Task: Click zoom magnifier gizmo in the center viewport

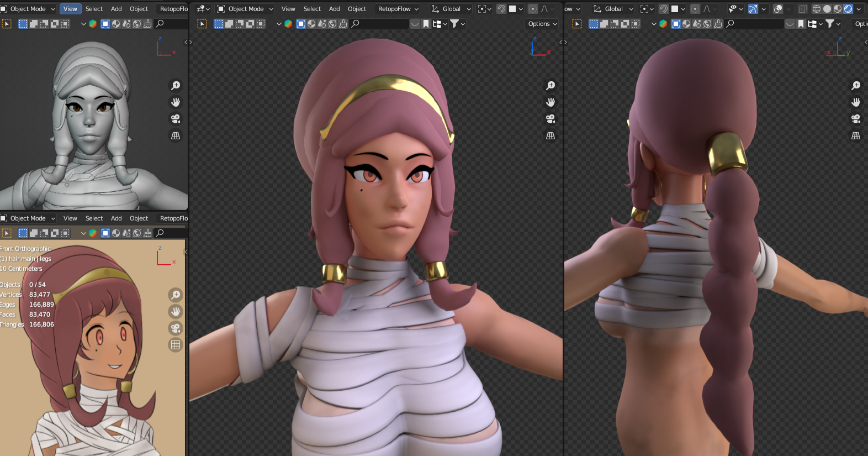Action: point(551,86)
